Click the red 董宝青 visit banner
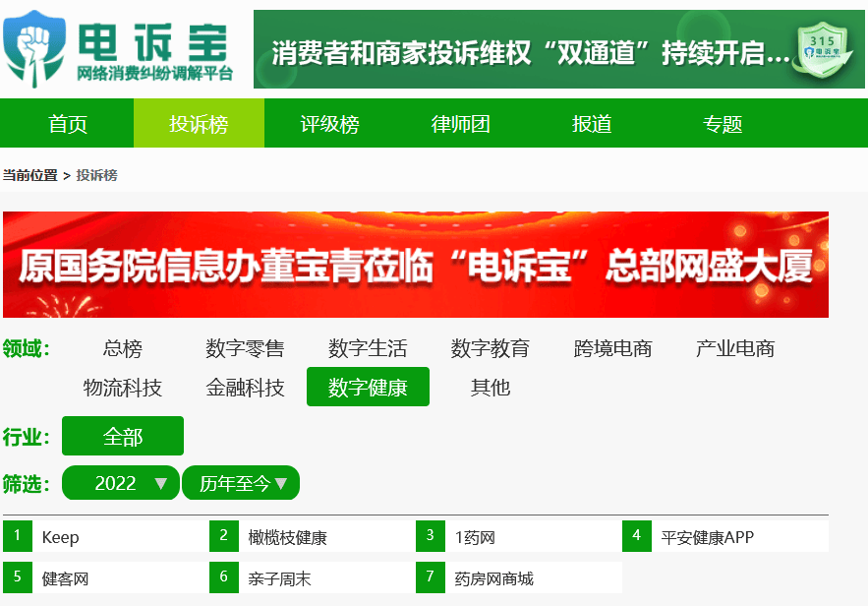Viewport: 868px width, 606px height. pos(415,265)
